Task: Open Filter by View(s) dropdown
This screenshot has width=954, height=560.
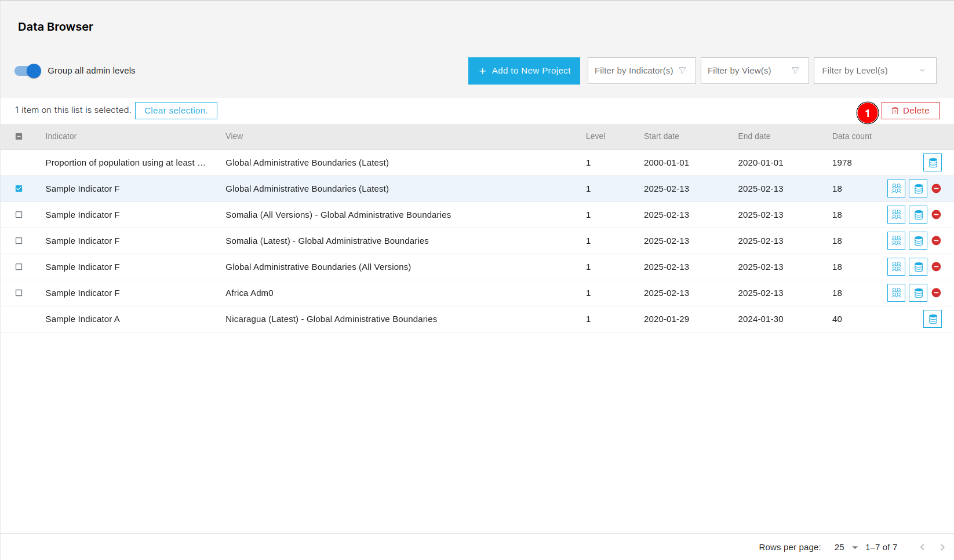Action: (755, 71)
